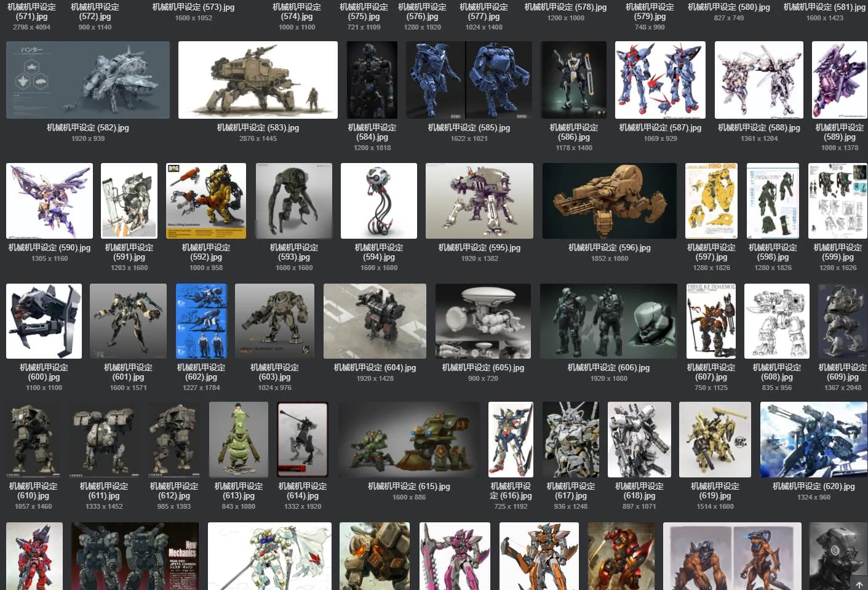Open thumbnail 机械机甲设定 (606).jpg
The image size is (868, 590).
click(x=608, y=321)
